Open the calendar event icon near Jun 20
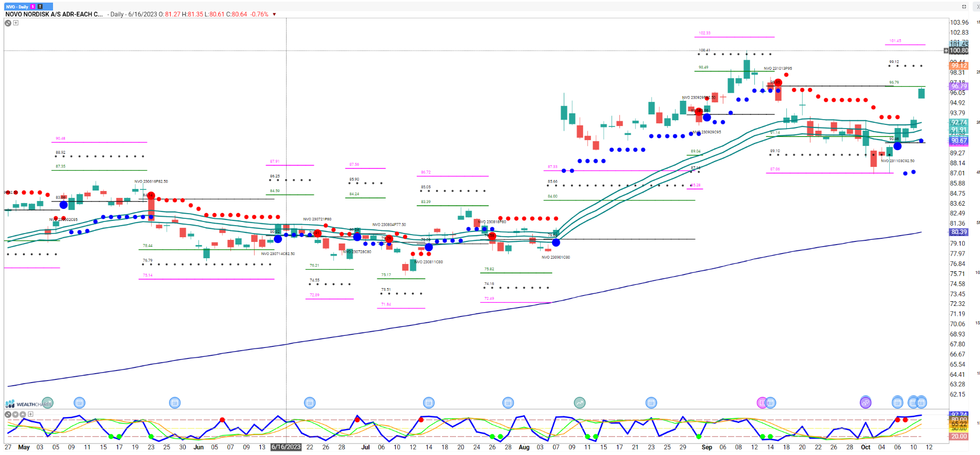 tap(310, 403)
